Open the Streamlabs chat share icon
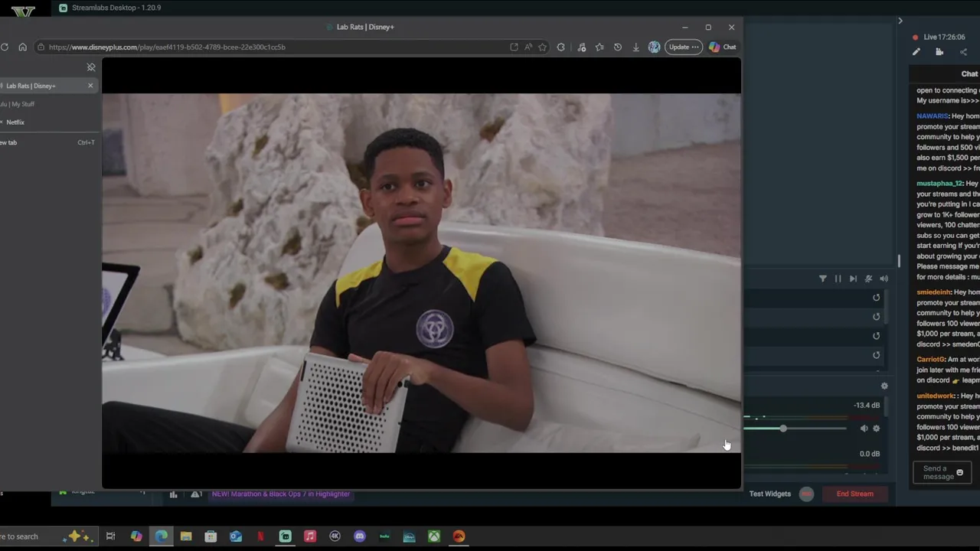980x551 pixels. pos(963,52)
